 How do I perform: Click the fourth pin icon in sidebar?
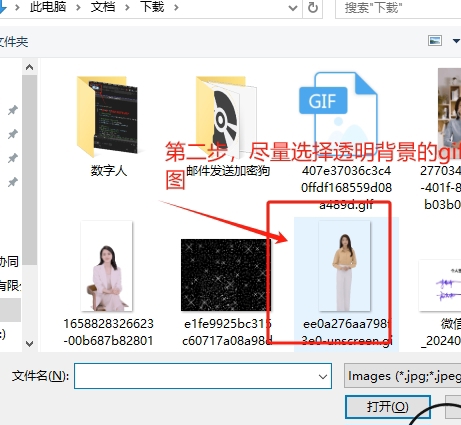click(13, 182)
